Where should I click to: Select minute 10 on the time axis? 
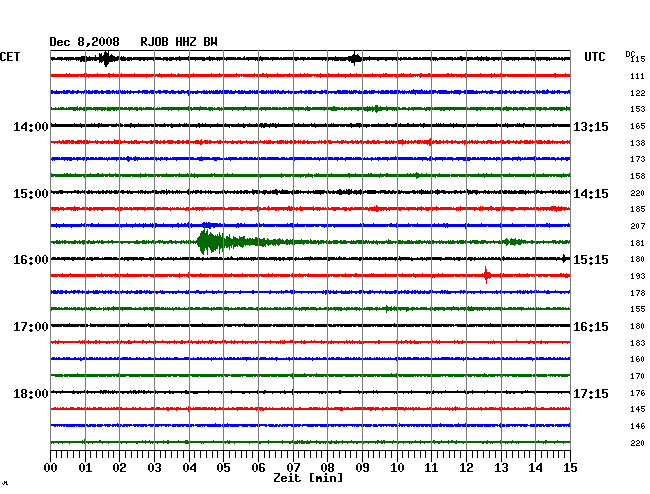pyautogui.click(x=397, y=467)
